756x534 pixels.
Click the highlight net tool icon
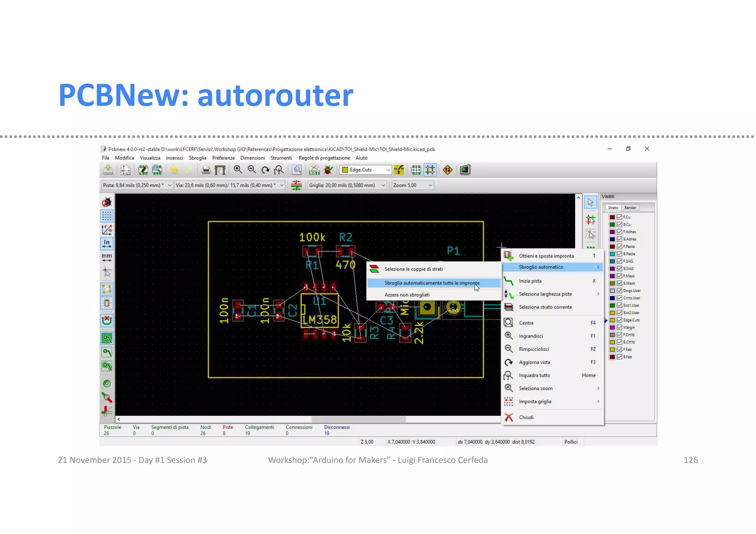[x=591, y=220]
